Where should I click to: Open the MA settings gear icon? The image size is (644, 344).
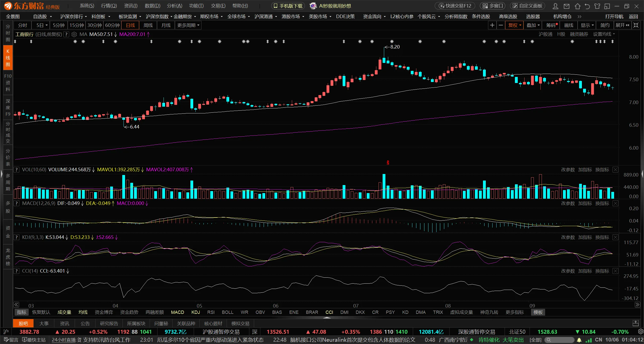[74, 34]
